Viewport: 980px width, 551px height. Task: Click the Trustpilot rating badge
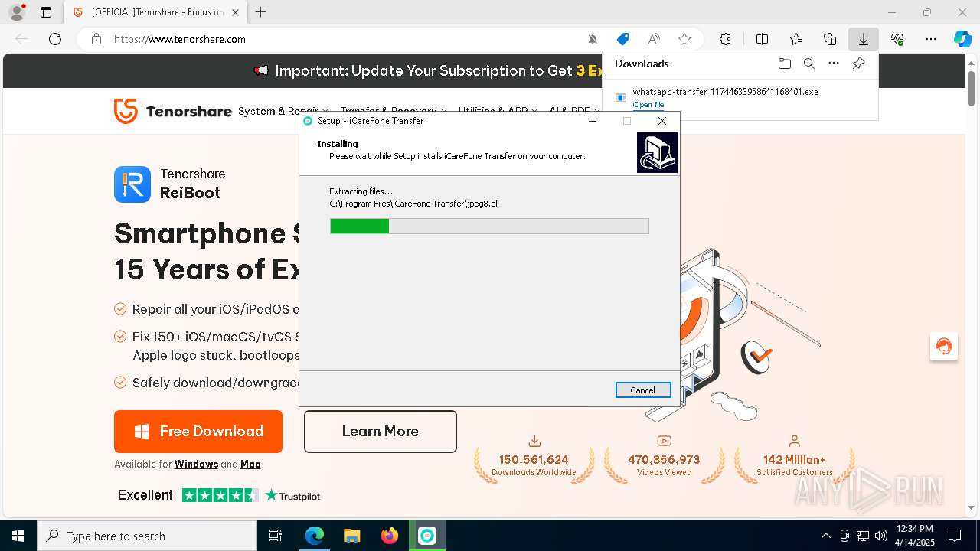219,495
